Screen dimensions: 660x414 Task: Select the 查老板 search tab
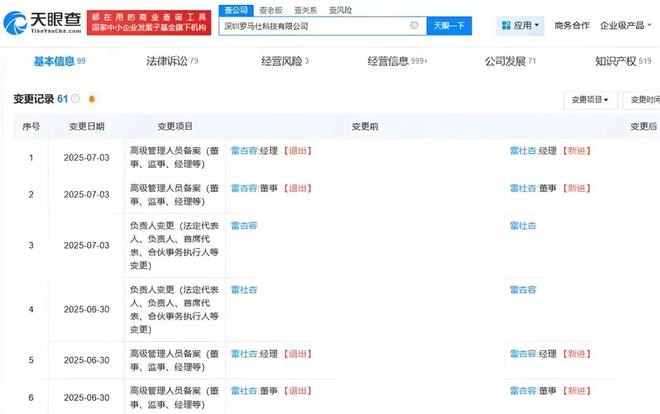[271, 10]
